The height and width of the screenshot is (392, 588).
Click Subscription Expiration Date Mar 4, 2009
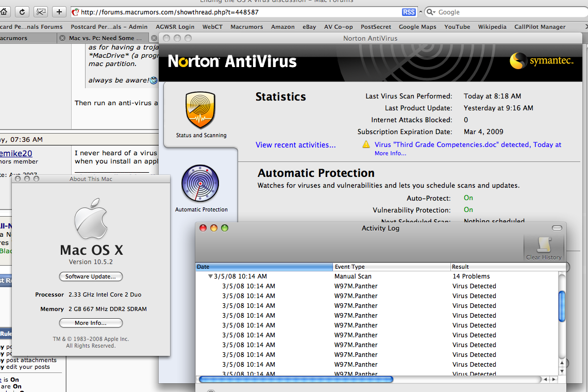483,132
